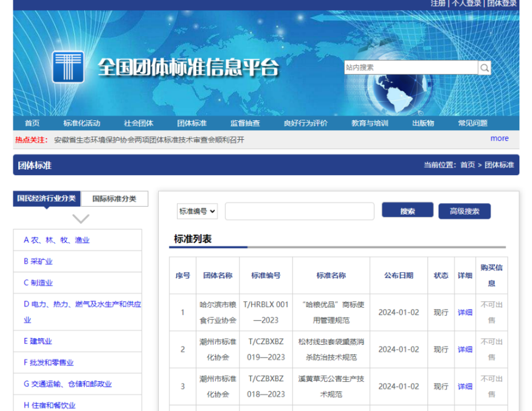Open the 首页 navigation item
The height and width of the screenshot is (411, 532).
(32, 123)
